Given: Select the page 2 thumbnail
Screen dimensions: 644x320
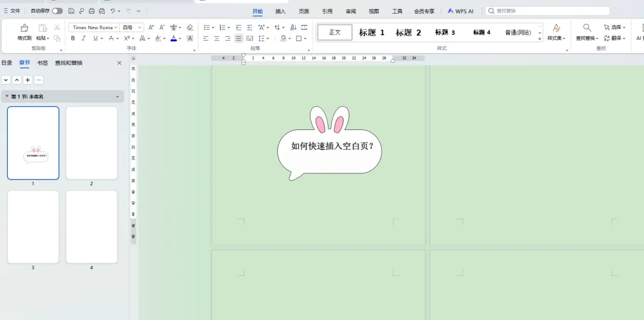Looking at the screenshot, I should click(91, 143).
